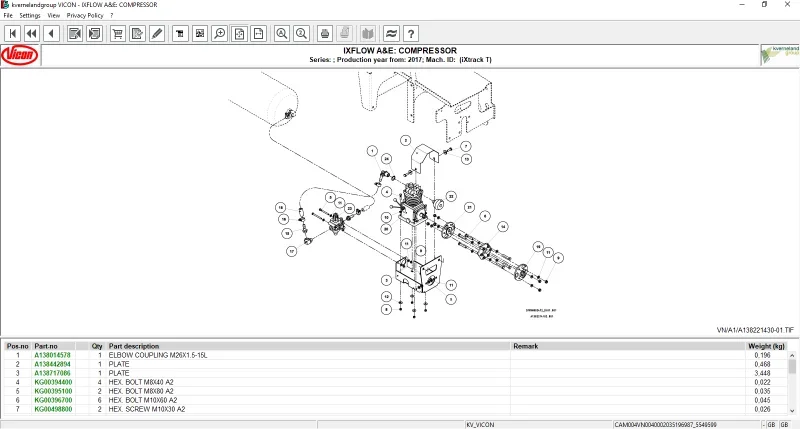Viewport: 800px width, 429px height.
Task: Click the previous illustration page icon
Action: [x=75, y=34]
